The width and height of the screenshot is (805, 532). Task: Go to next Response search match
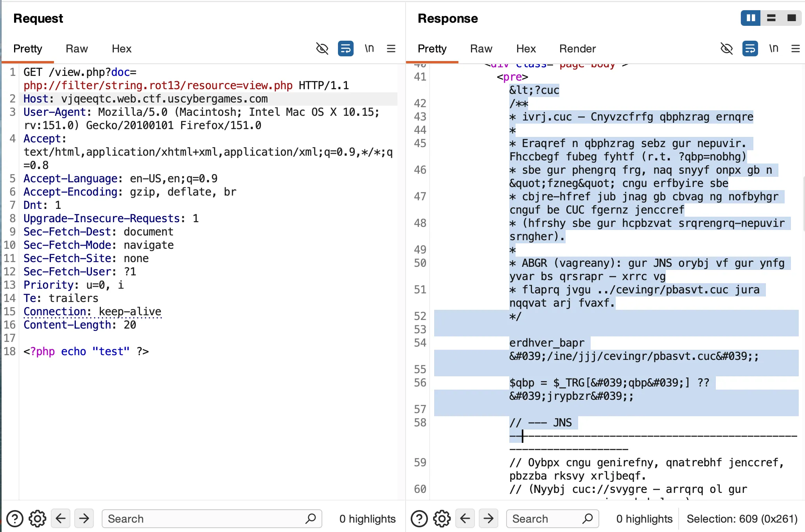coord(489,519)
